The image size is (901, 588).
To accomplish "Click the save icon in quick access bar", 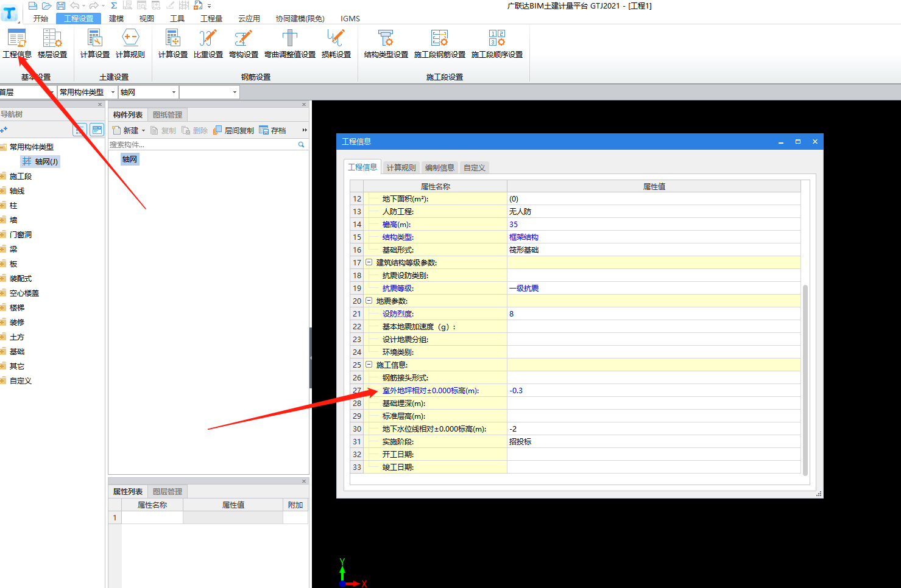I will [61, 5].
